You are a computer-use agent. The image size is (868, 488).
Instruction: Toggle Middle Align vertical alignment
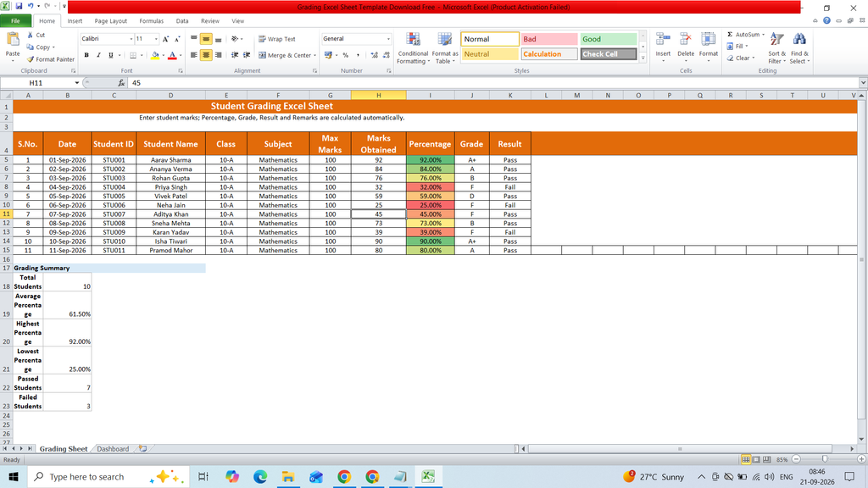tap(206, 39)
